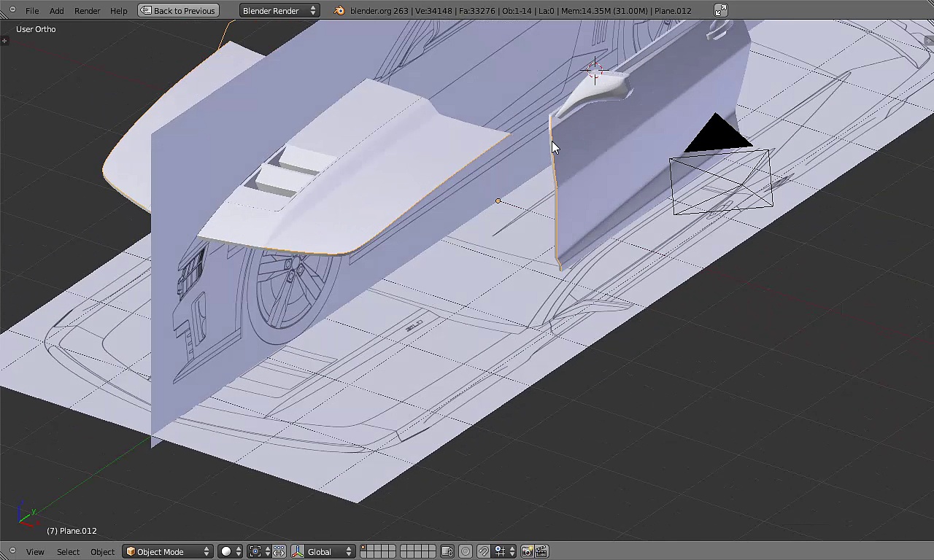Click the 3D cursor crosshair in the viewport
The height and width of the screenshot is (560, 934).
(595, 71)
